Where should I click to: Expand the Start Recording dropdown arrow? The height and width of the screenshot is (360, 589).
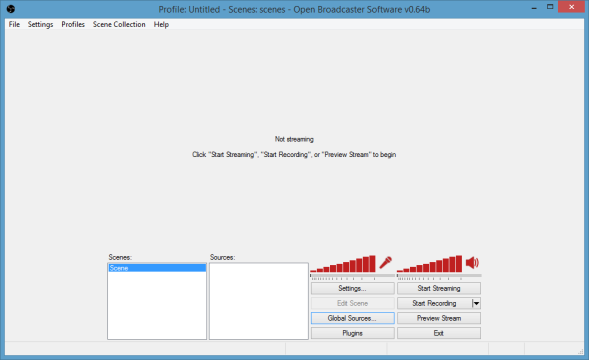point(476,303)
